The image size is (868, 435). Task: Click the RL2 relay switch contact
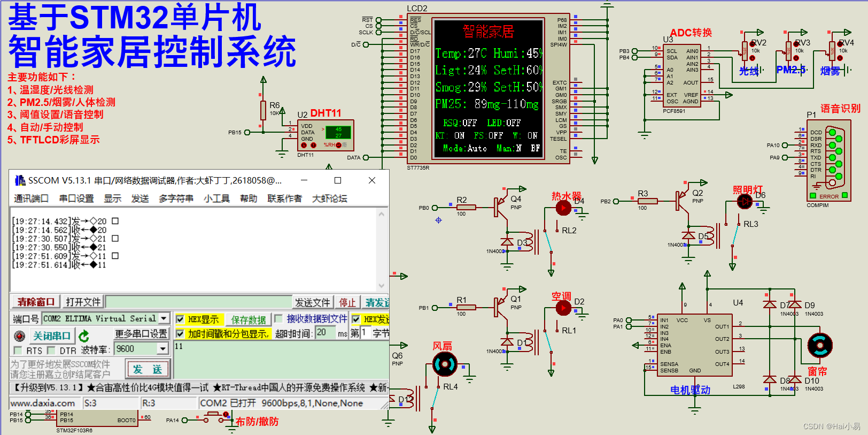[549, 242]
